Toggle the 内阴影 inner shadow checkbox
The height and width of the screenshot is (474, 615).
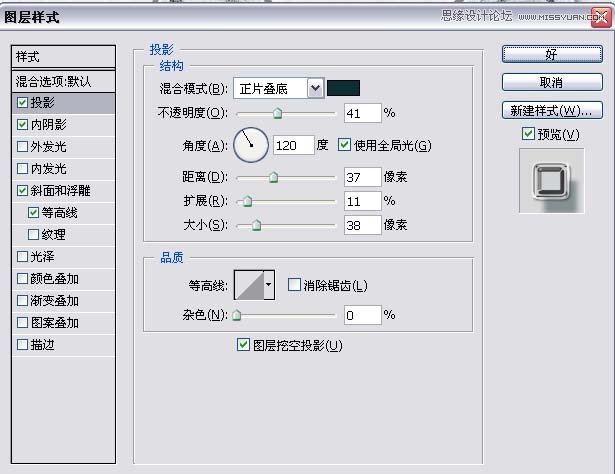pyautogui.click(x=22, y=125)
